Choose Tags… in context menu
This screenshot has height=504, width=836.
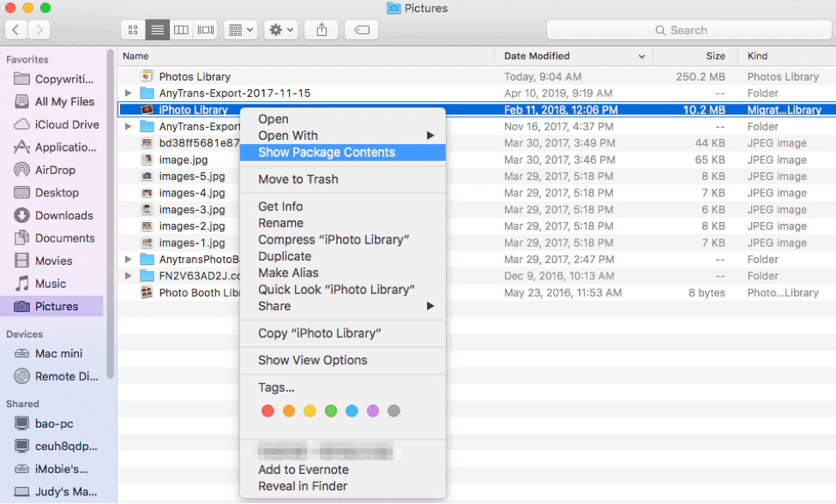(342, 387)
